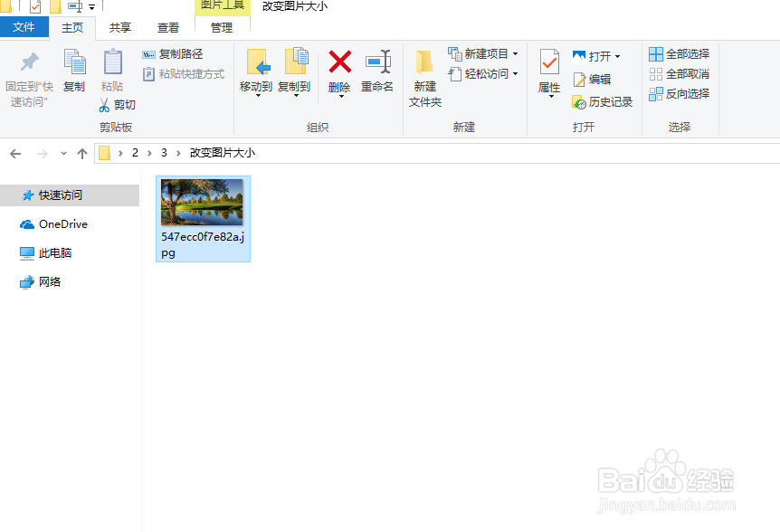Click Paste shortcut (粘贴快捷方式)

point(184,74)
